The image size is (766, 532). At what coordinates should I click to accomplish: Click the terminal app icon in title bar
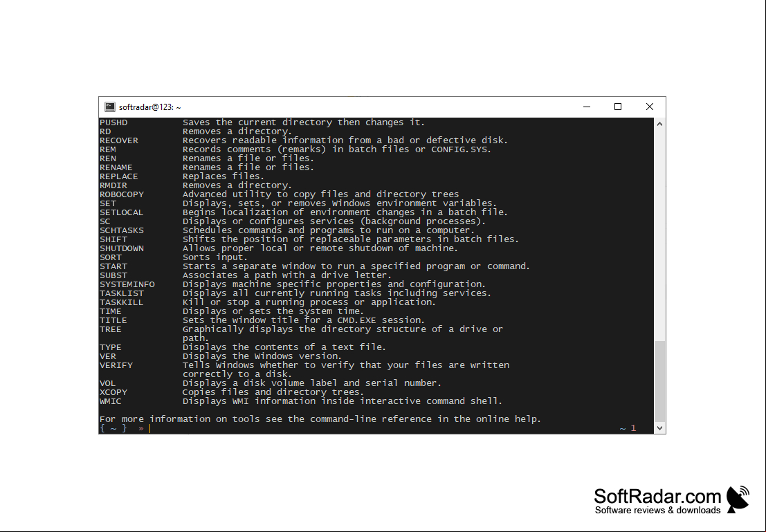(x=110, y=107)
